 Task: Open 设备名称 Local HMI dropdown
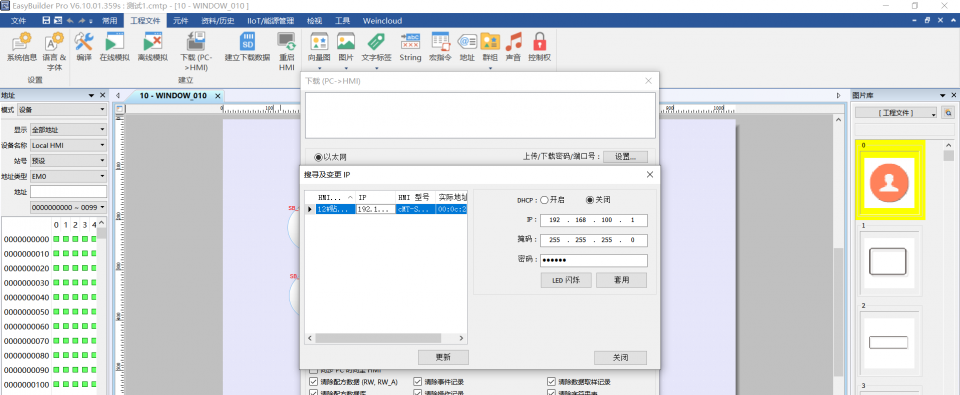pyautogui.click(x=69, y=145)
